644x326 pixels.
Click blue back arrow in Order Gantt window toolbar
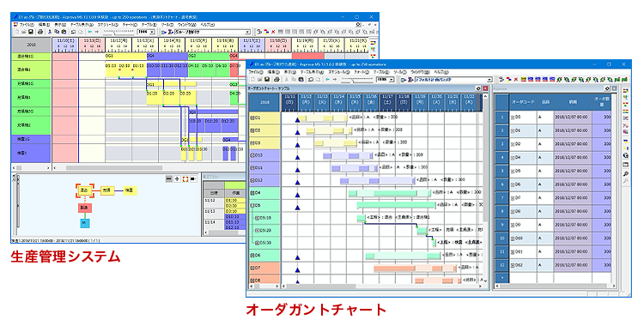coord(327,79)
